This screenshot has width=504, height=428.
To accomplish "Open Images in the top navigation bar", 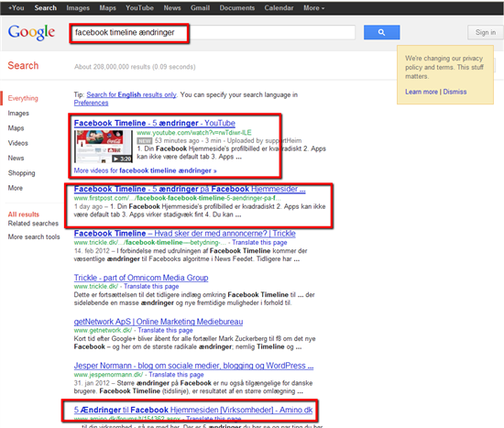I will [78, 7].
